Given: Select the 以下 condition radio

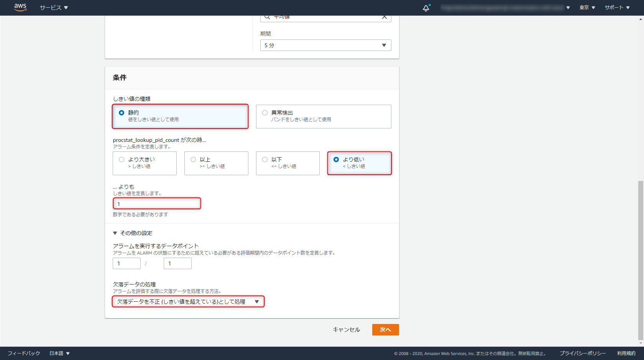Looking at the screenshot, I should coord(265,159).
